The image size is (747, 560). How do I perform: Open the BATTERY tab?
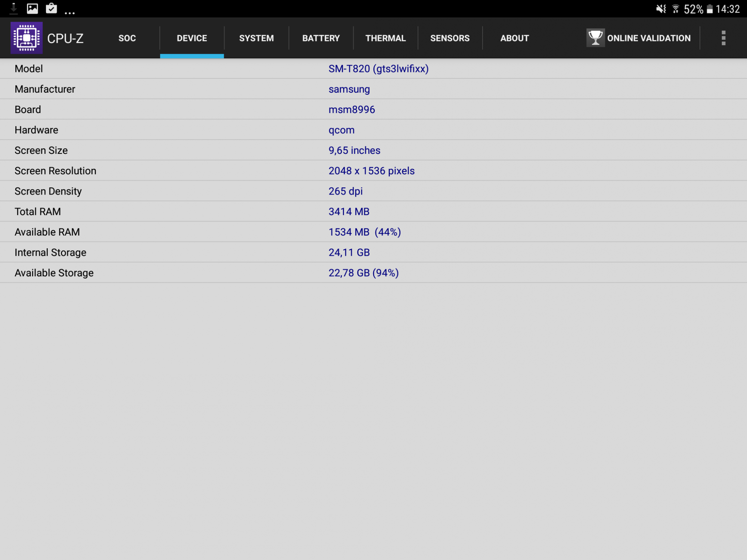click(x=321, y=38)
